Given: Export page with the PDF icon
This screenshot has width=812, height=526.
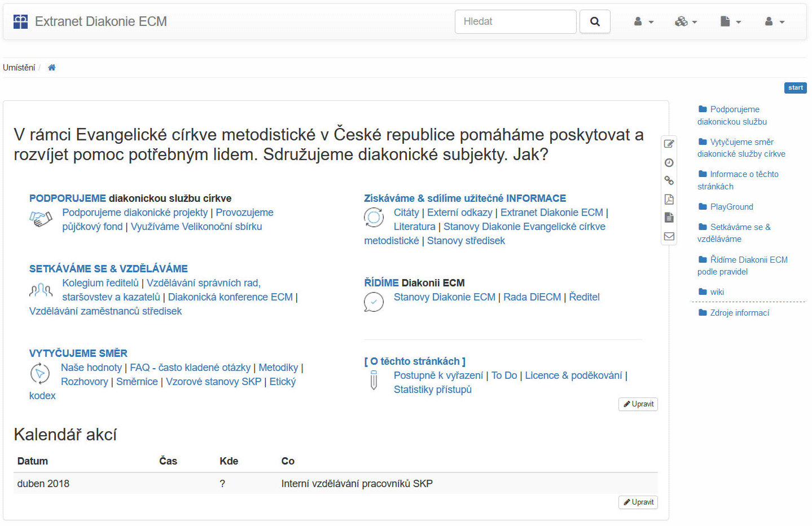Looking at the screenshot, I should click(669, 199).
